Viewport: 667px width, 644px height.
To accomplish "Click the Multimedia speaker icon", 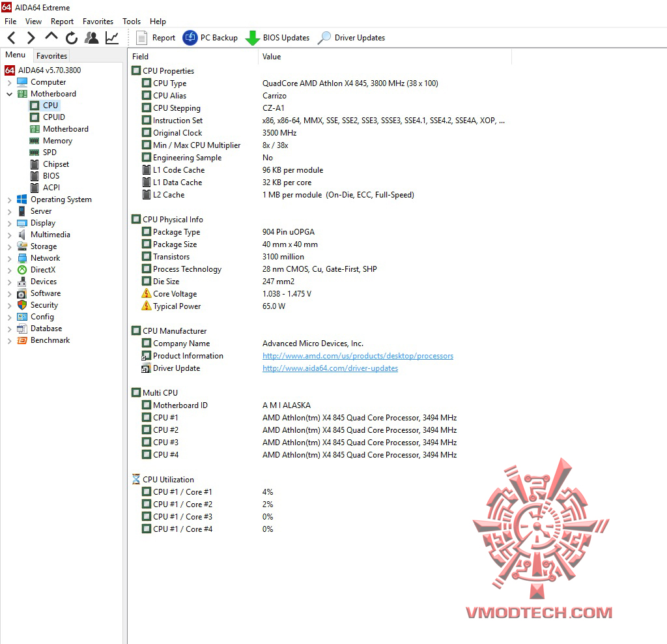I will (x=22, y=235).
